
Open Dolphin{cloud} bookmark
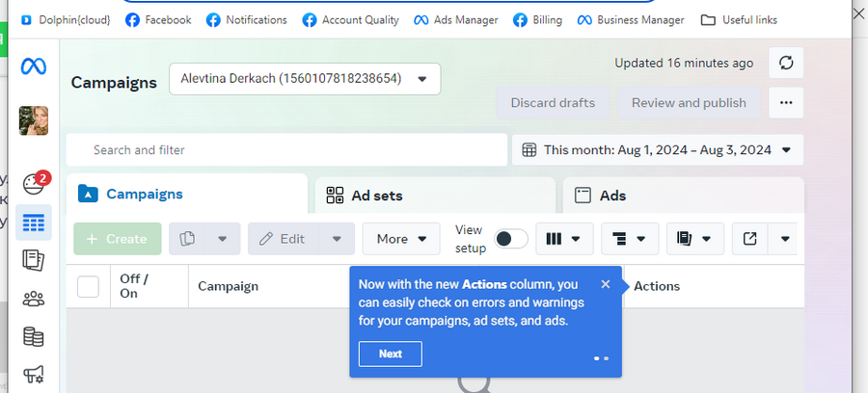[x=66, y=20]
